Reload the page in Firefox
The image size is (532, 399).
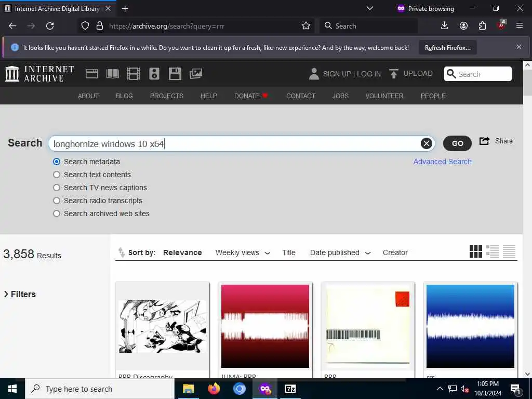point(50,26)
